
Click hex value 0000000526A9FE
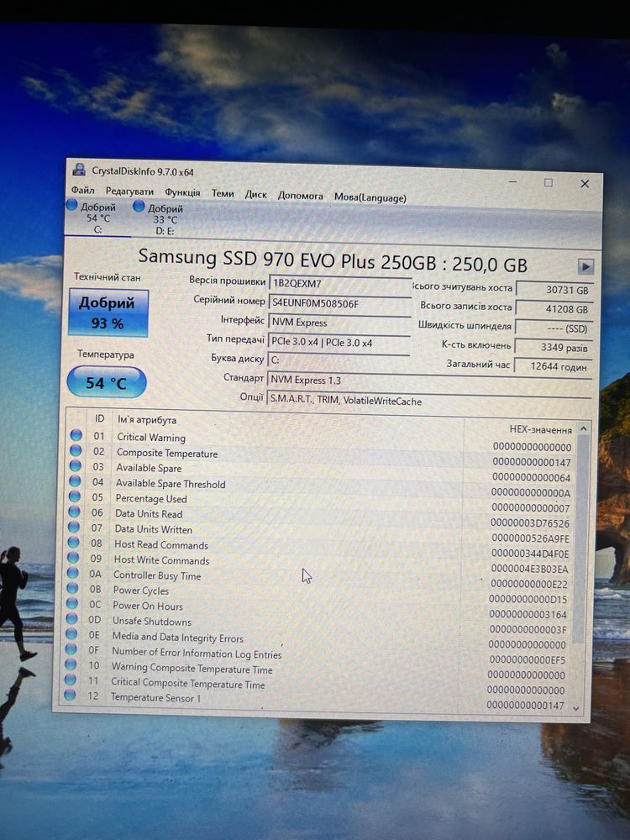pos(530,538)
